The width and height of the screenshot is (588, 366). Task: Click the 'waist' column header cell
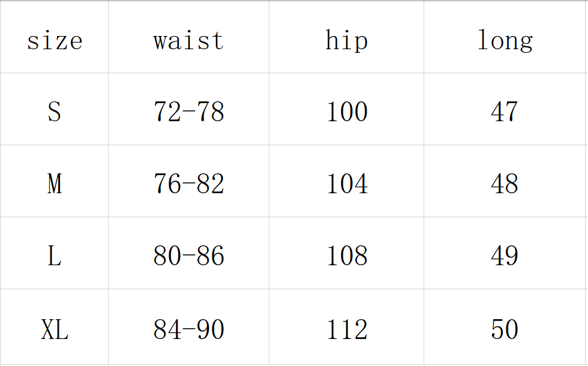[188, 41]
